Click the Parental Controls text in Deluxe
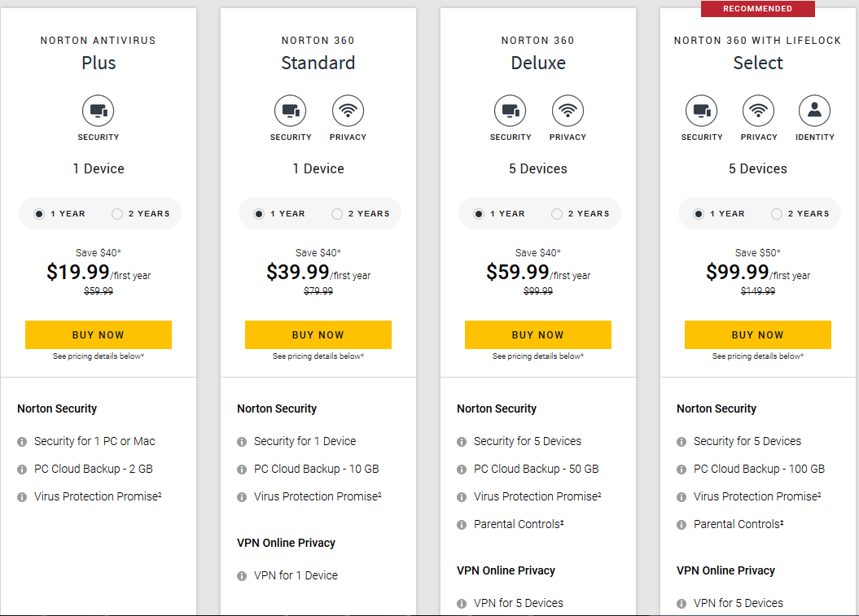This screenshot has height=616, width=859. coord(519,524)
